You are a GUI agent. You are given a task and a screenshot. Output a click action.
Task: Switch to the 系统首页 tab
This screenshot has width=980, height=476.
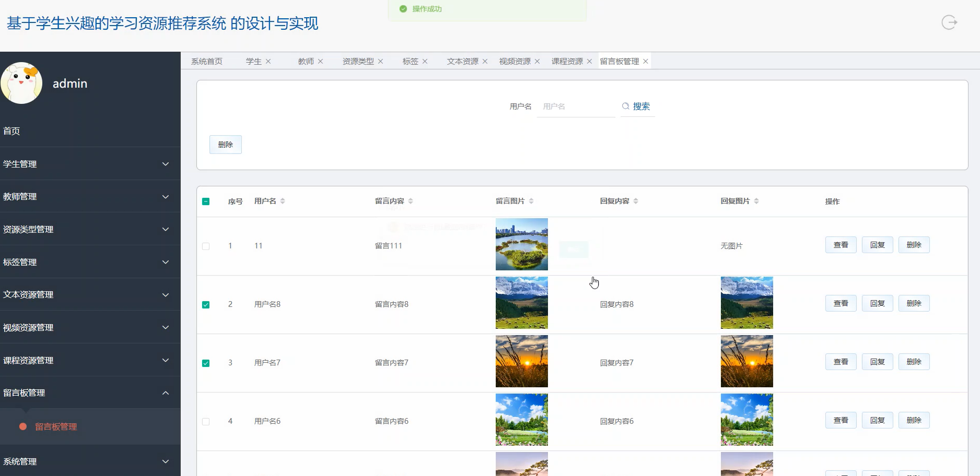click(207, 61)
